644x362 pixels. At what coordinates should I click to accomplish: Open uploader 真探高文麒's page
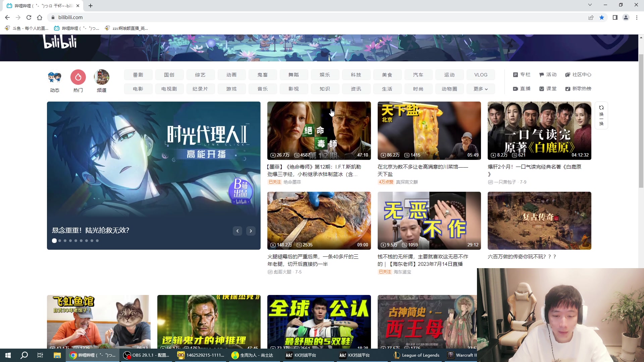(x=407, y=182)
